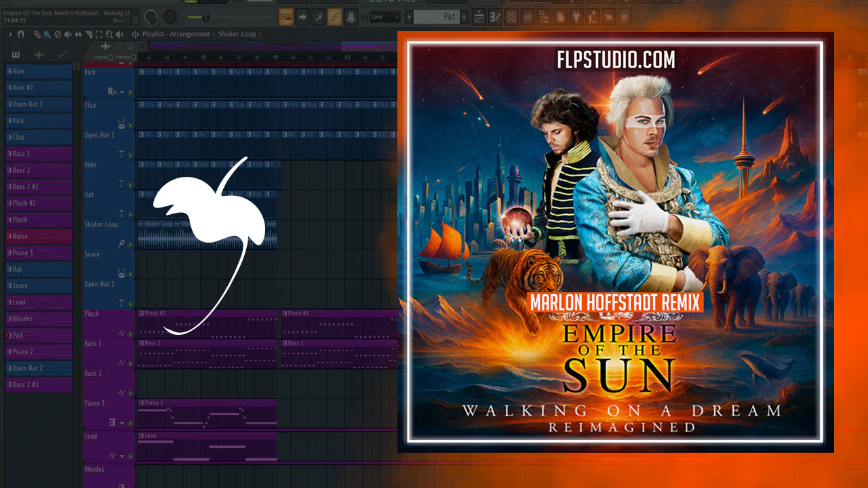Screen dimensions: 868x488
Task: Click the Shaker Loop track microphone icon
Action: 121,243
